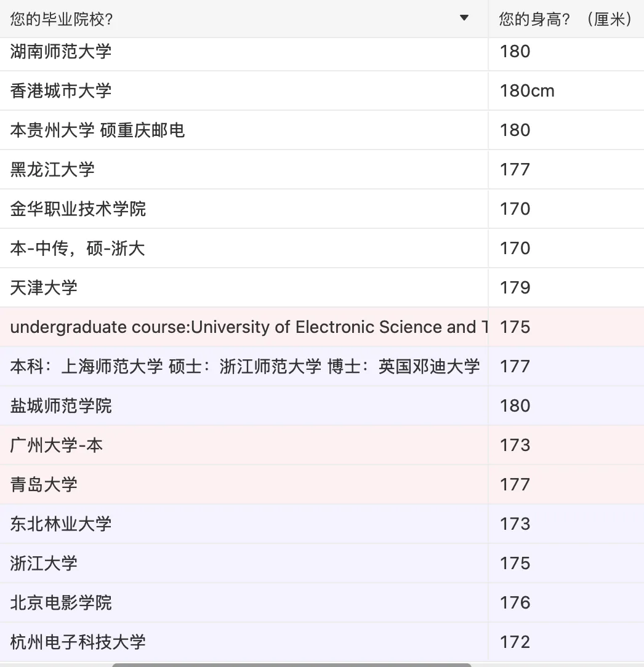Click the 180cm height cell
This screenshot has height=667, width=644.
(527, 91)
